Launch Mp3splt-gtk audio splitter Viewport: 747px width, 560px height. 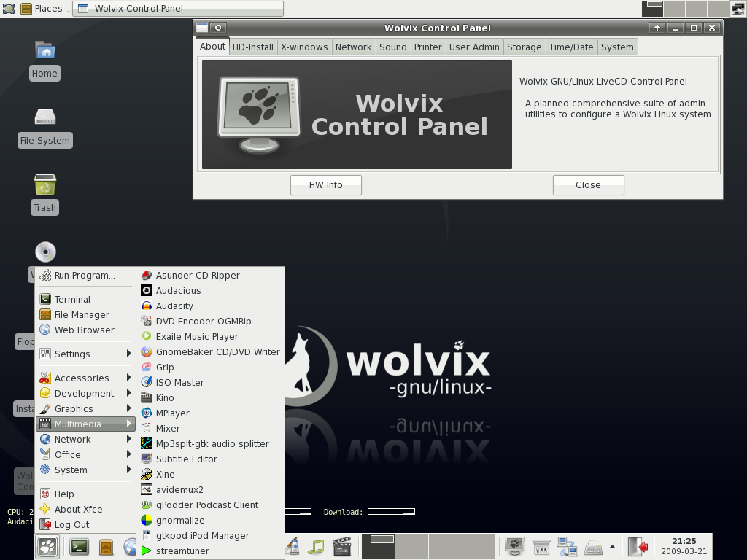210,443
